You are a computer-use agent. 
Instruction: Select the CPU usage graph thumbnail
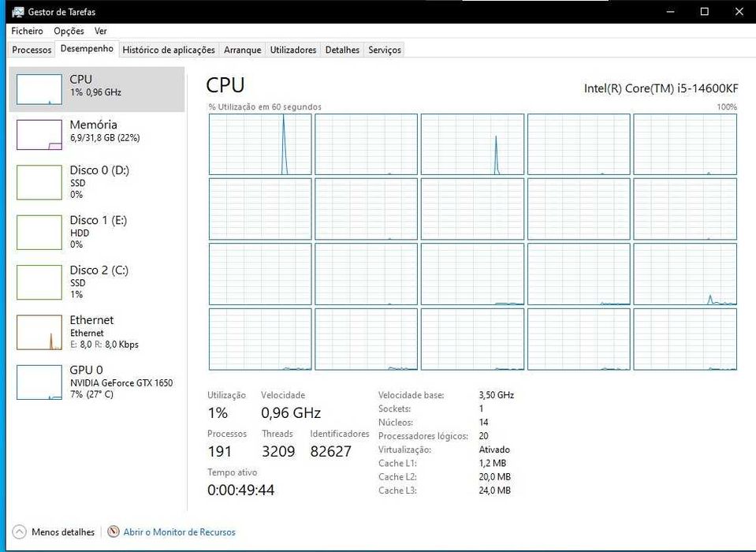39,89
